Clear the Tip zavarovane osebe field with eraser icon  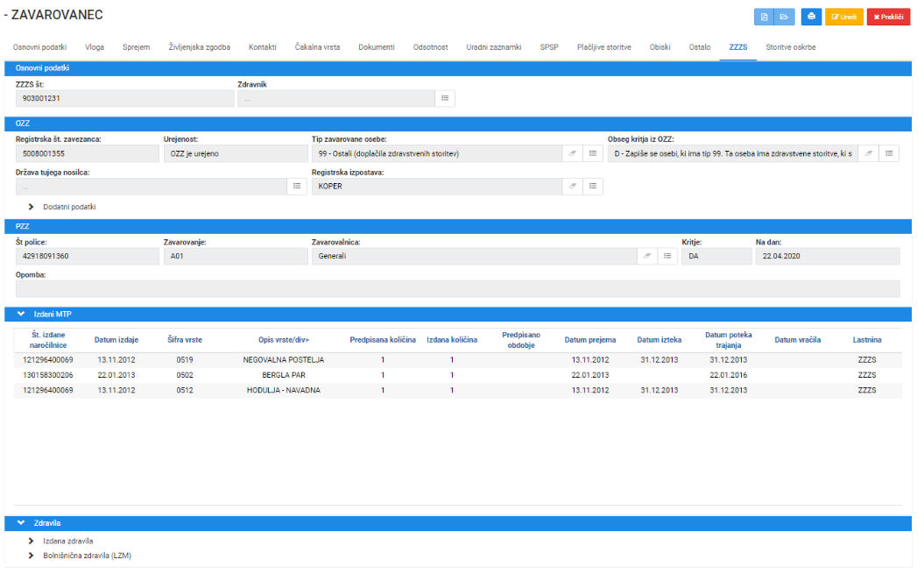point(572,153)
